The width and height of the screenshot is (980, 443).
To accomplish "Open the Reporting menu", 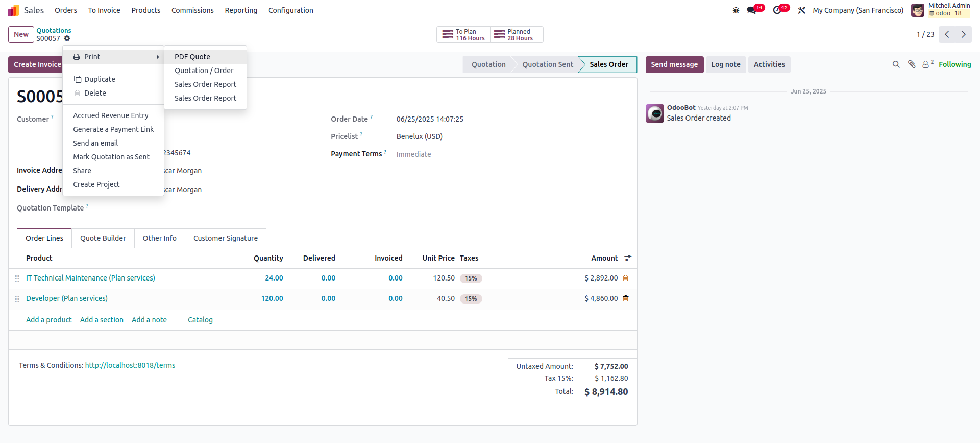I will 241,10.
